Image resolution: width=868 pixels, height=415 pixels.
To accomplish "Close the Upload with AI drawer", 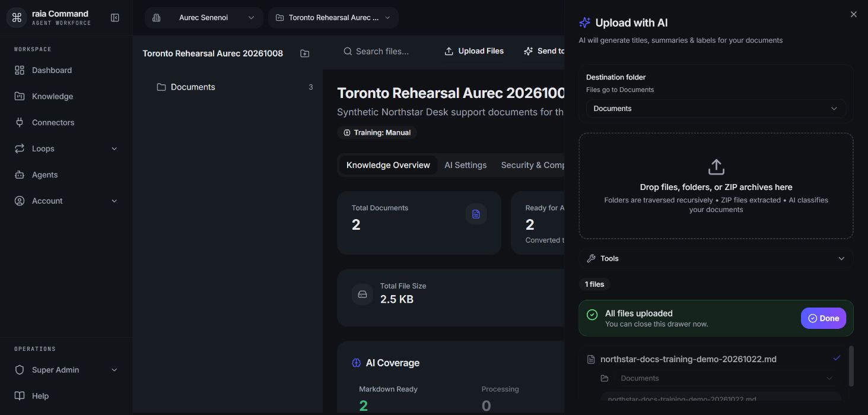I will click(x=854, y=14).
